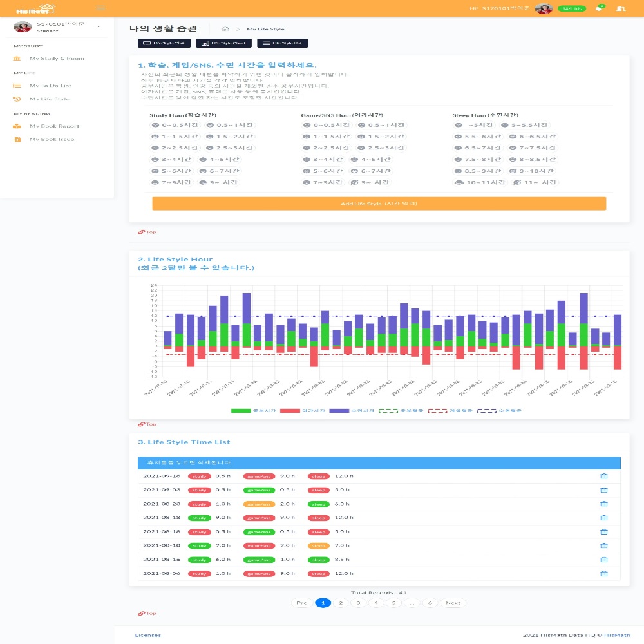Delete the 2021-09-16 record via trash icon
The width and height of the screenshot is (644, 644).
coord(603,476)
